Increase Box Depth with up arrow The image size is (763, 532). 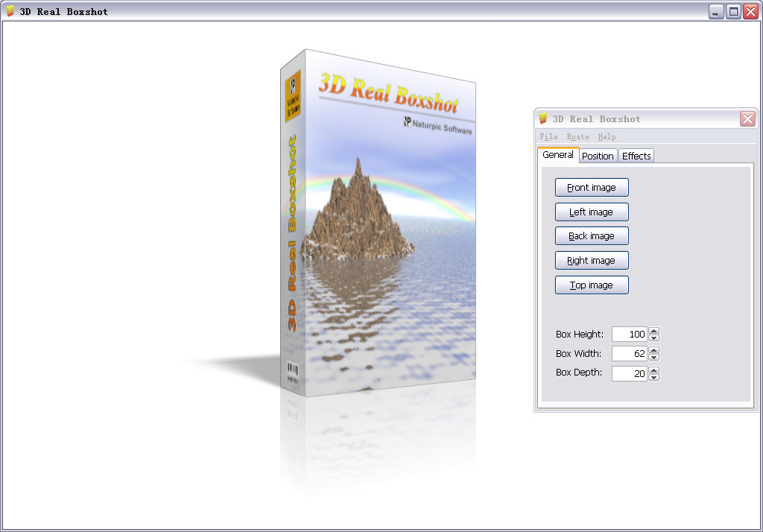coord(654,370)
